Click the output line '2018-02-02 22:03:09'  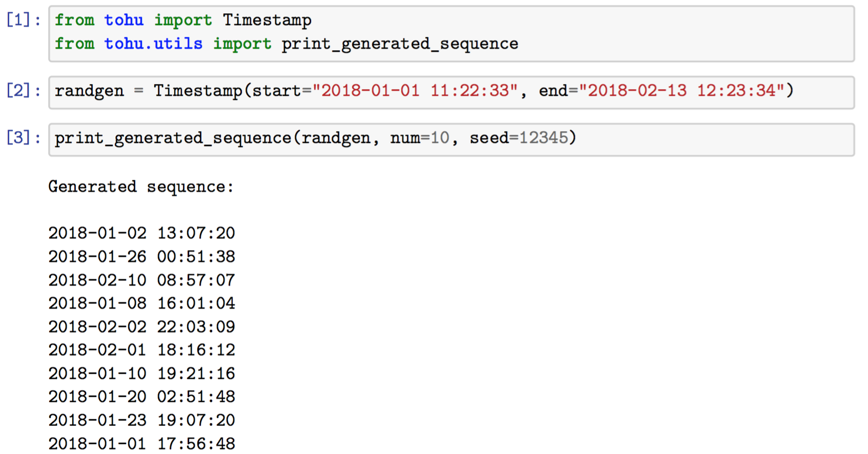click(141, 327)
